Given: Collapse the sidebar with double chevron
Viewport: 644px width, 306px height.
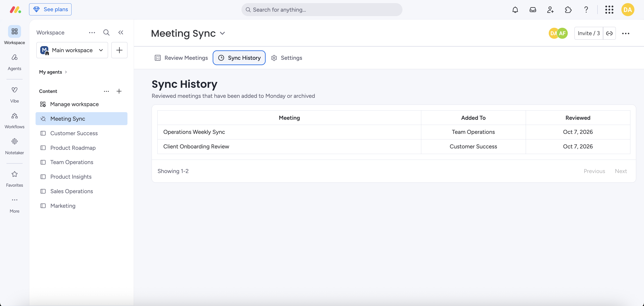Looking at the screenshot, I should coord(121,32).
